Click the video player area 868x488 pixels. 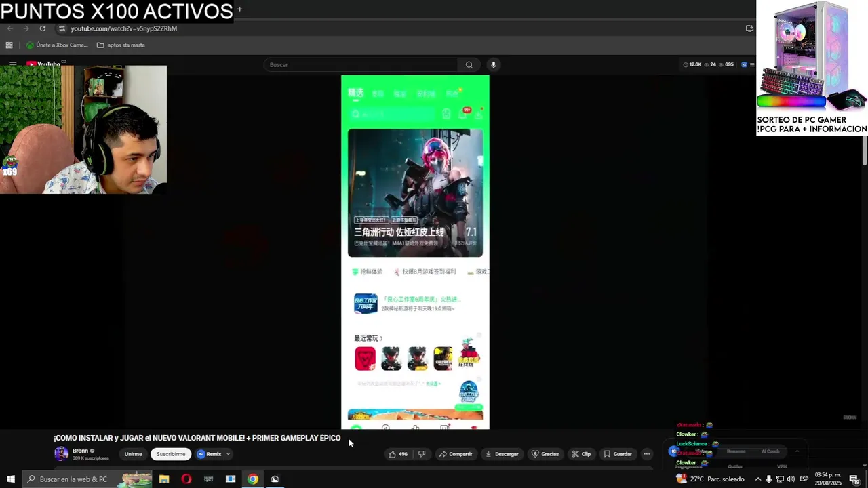[415, 252]
